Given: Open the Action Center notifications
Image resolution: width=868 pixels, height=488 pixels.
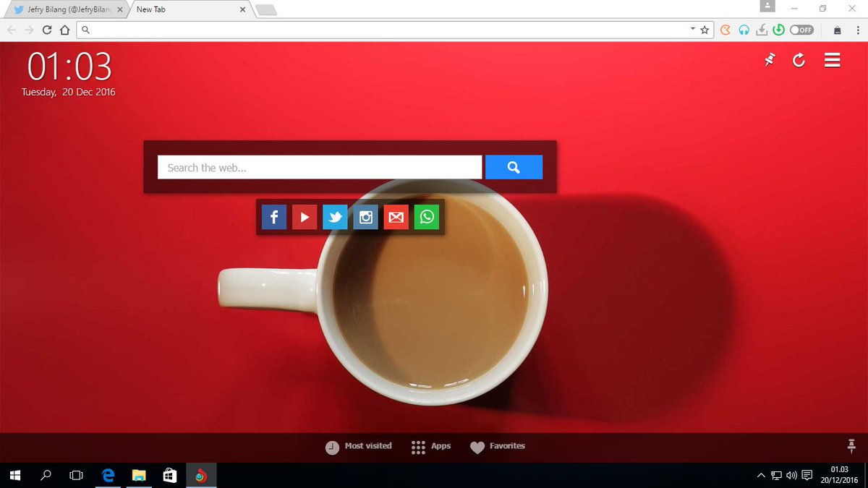Looking at the screenshot, I should (807, 476).
